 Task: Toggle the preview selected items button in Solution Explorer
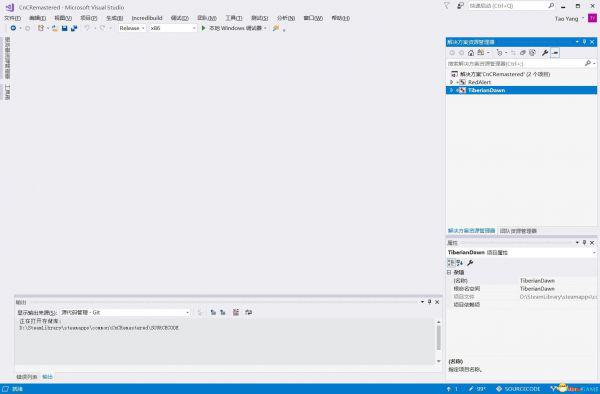[x=555, y=53]
